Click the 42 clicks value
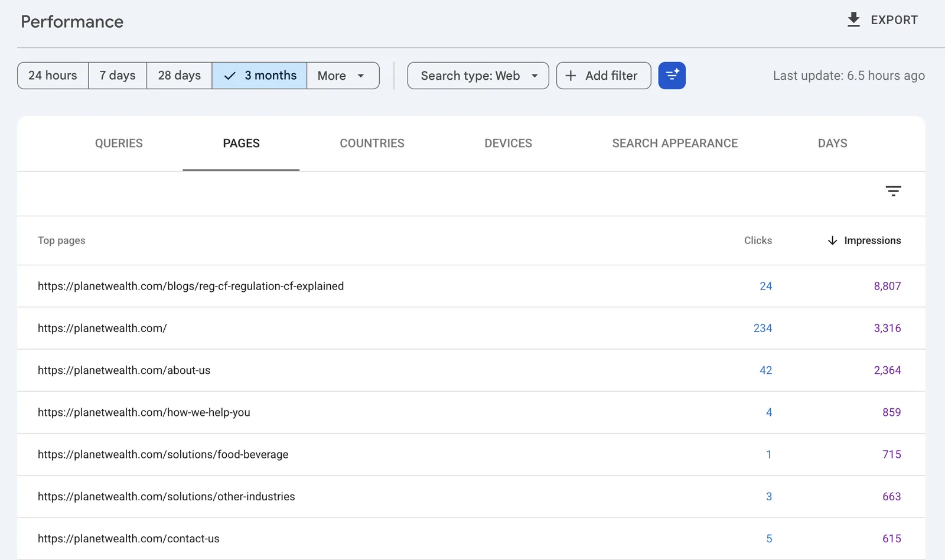 pos(765,370)
